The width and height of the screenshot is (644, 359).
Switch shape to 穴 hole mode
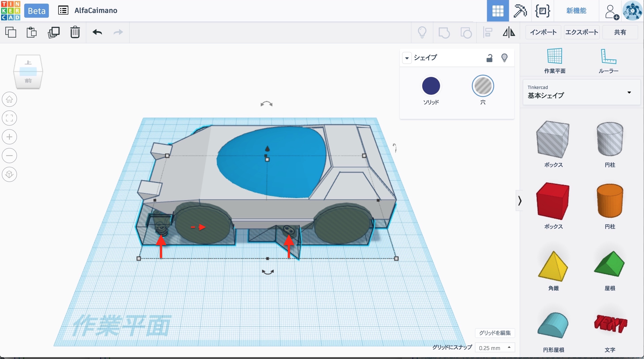(483, 86)
